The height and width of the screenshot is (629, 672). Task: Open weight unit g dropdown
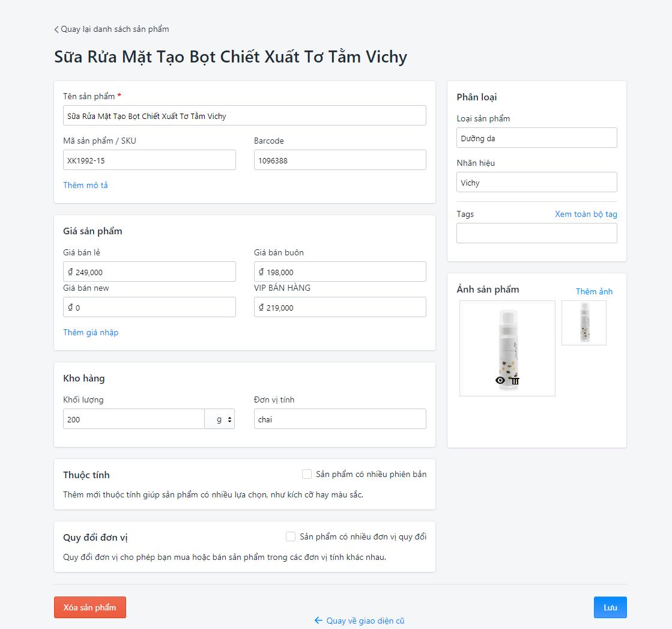click(x=219, y=419)
